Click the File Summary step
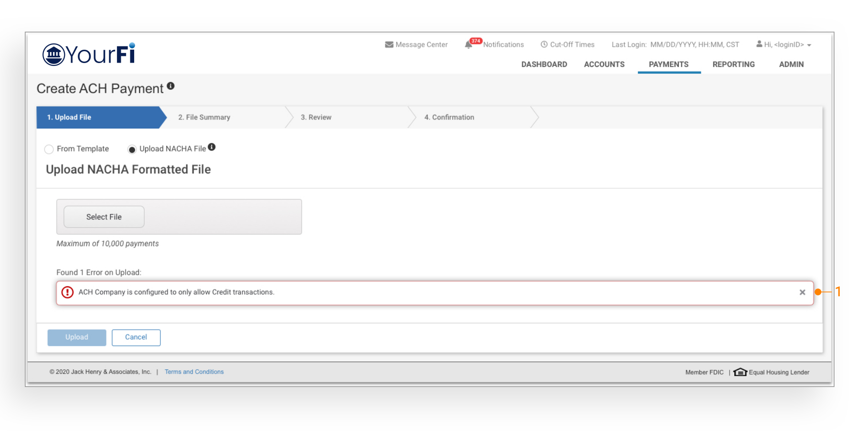The image size is (868, 432). click(x=204, y=118)
